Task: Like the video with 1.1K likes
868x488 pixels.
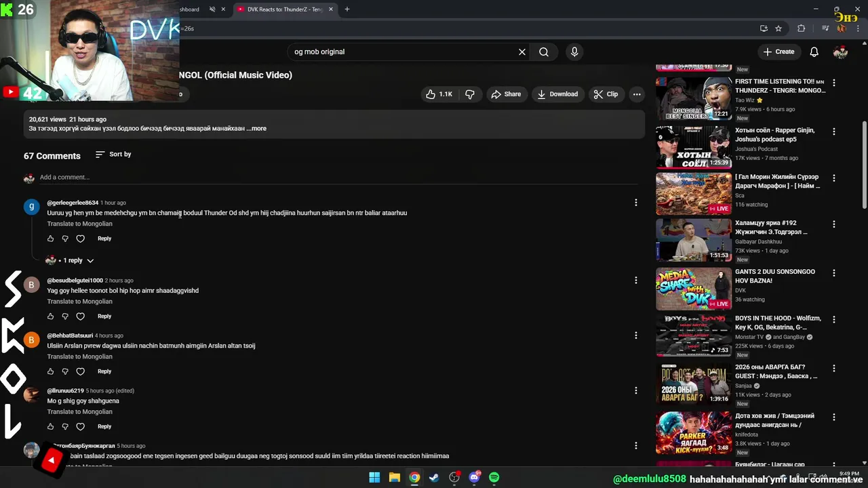Action: tap(439, 94)
